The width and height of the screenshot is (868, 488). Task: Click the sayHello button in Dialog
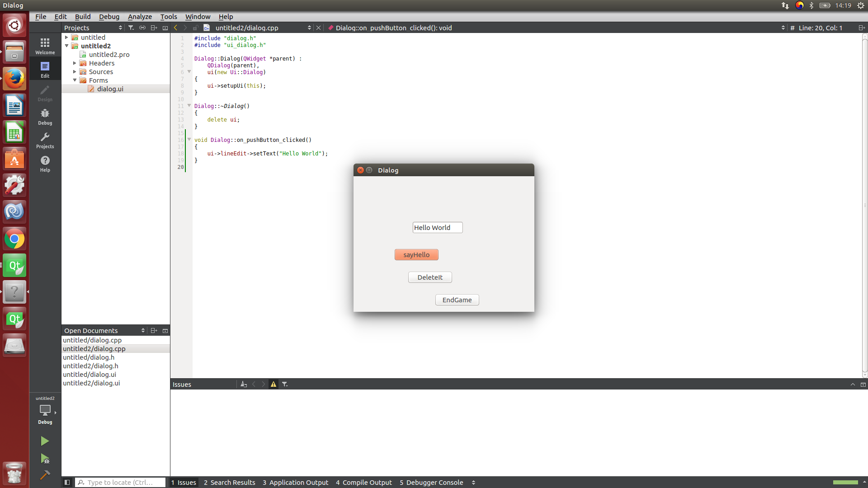click(416, 255)
